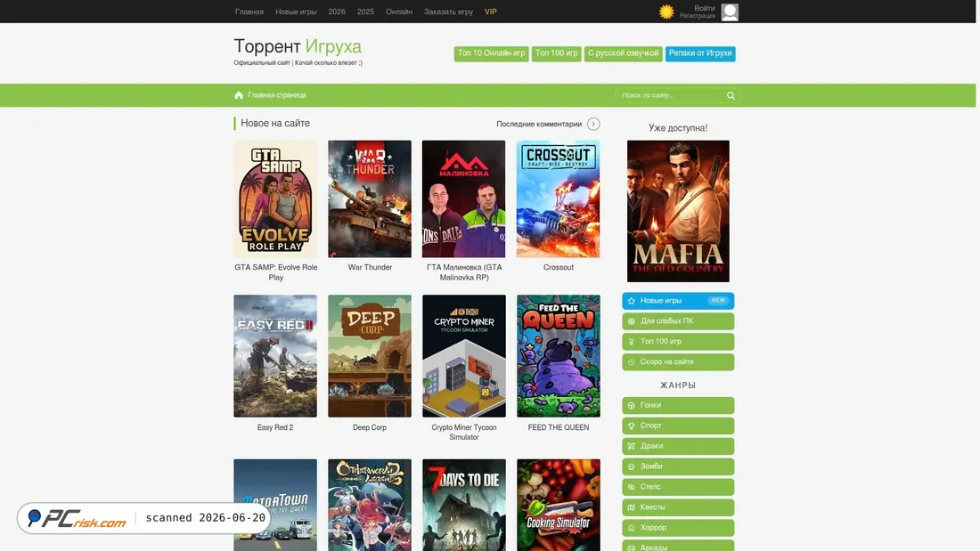Toggle the sun theme switch icon

(x=666, y=12)
